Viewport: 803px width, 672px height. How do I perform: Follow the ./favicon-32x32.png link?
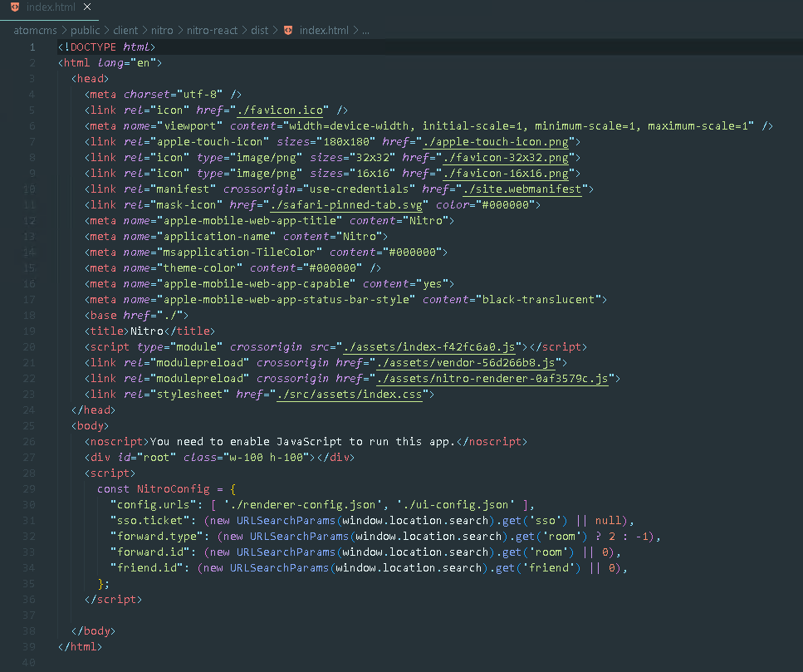pos(506,158)
